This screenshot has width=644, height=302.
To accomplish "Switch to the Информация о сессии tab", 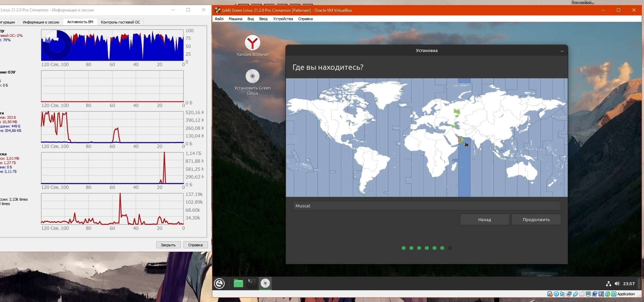I will 41,22.
